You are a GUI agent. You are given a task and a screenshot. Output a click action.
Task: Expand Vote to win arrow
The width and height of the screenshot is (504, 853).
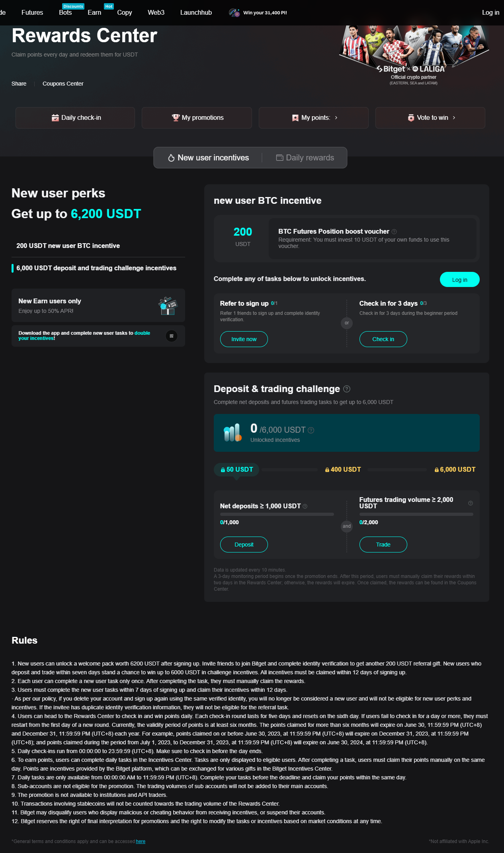point(454,118)
